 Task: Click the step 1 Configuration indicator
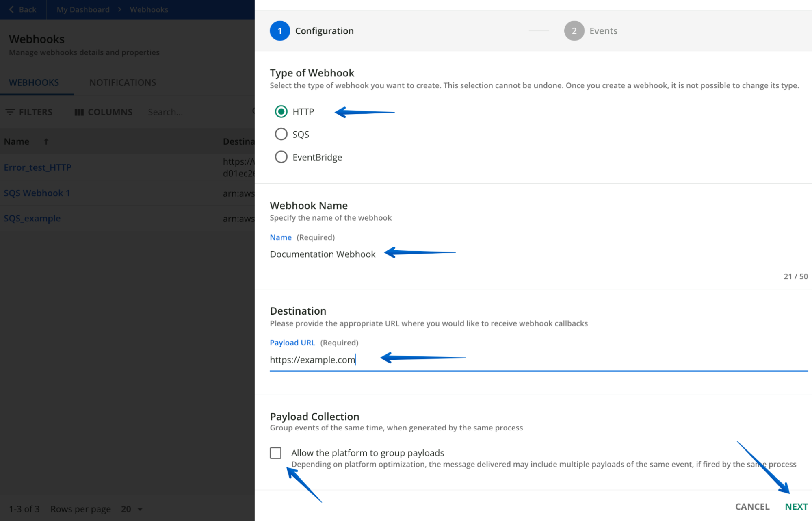(x=280, y=30)
